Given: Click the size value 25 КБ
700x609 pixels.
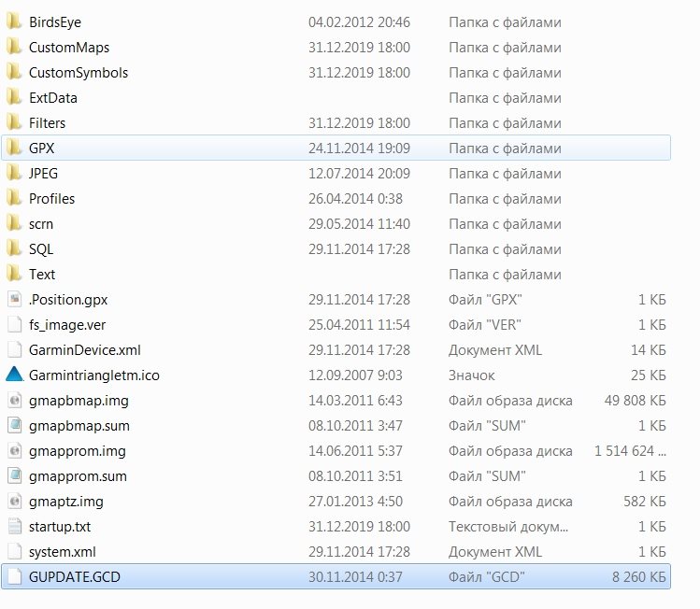Looking at the screenshot, I should coord(649,375).
